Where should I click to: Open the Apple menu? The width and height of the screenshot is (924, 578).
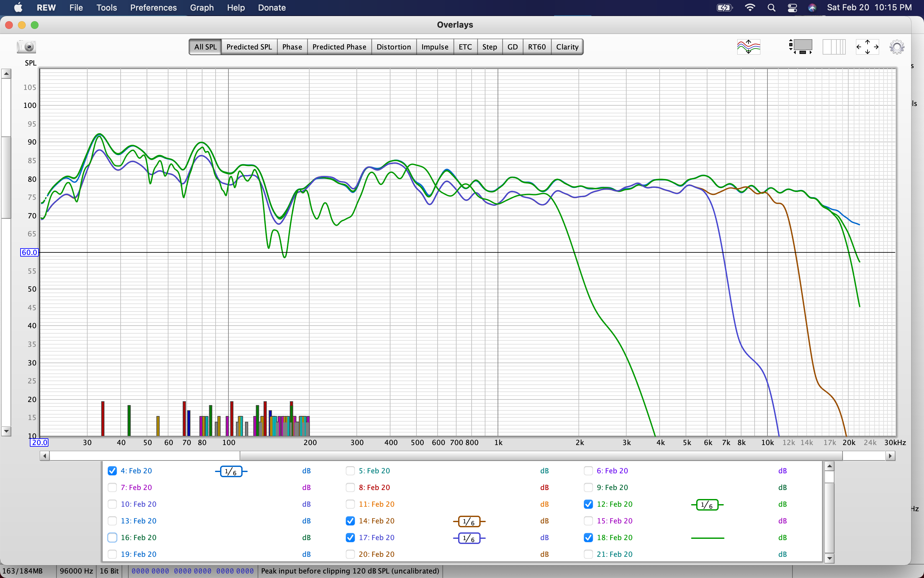pyautogui.click(x=18, y=8)
